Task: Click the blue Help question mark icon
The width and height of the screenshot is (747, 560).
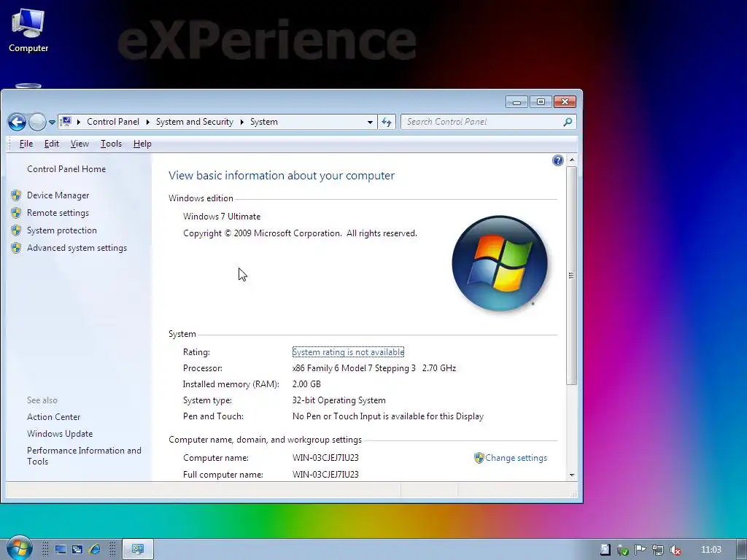Action: click(558, 160)
